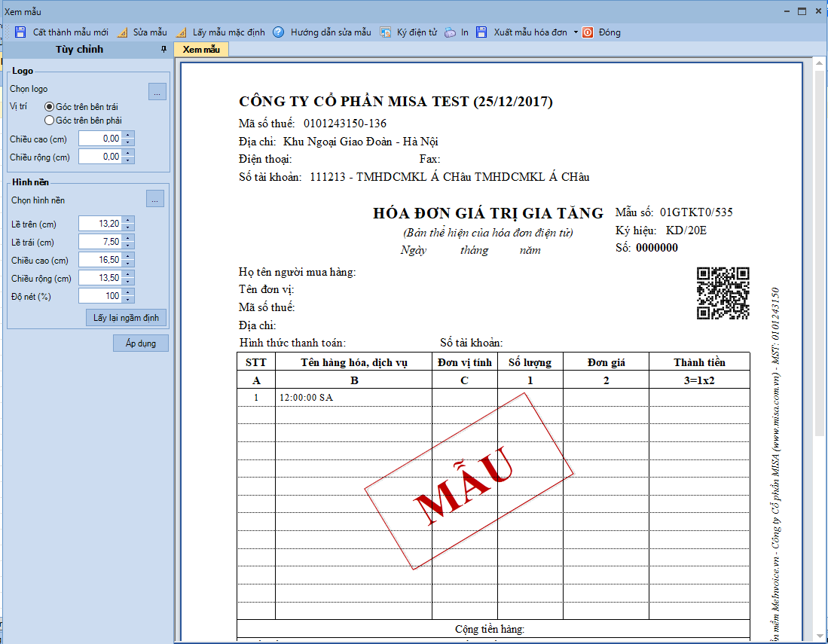Switch to the 'Xem mẫu' tab
This screenshot has width=828, height=644.
click(x=201, y=50)
